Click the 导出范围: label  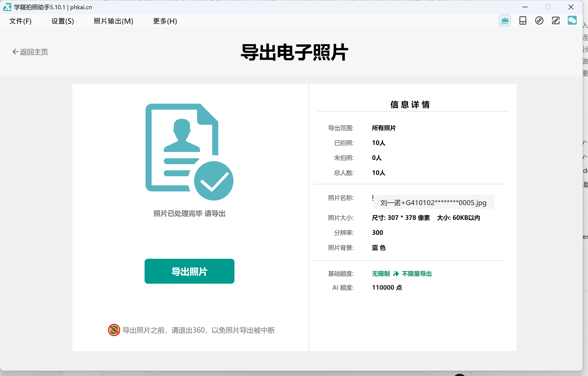pos(341,128)
